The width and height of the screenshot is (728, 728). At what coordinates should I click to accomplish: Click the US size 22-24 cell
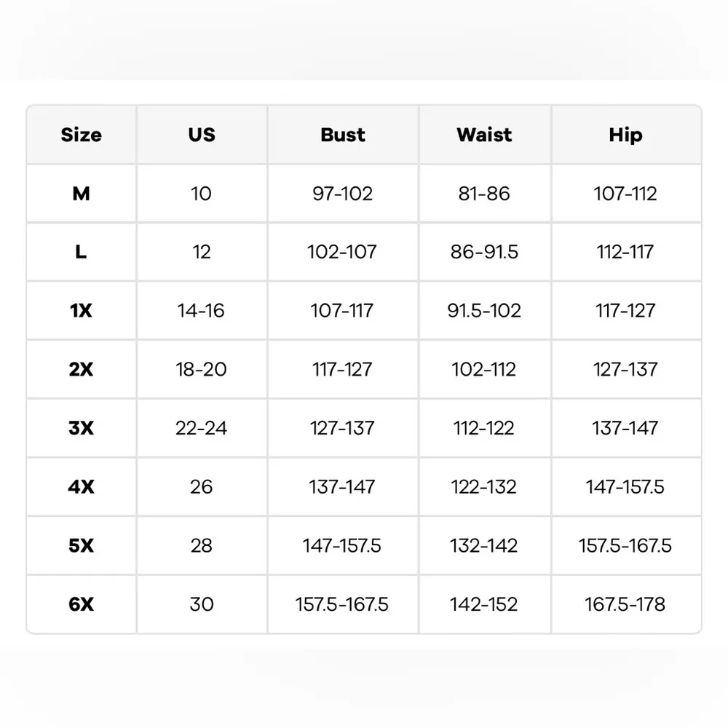click(202, 428)
